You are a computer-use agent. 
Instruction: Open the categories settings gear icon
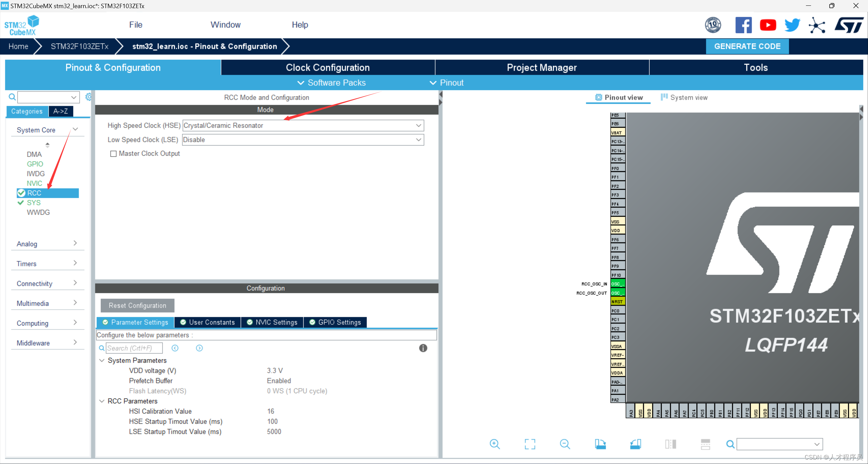tap(88, 97)
